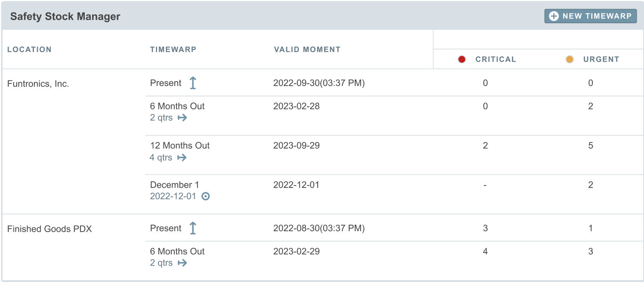Click arrow icon beside 4 qtrs
Screen dimensions: 644x282
182,158
